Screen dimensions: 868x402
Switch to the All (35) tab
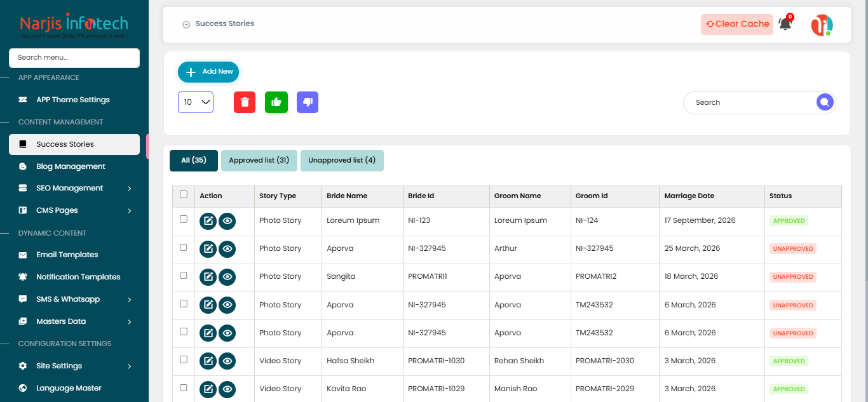point(194,161)
